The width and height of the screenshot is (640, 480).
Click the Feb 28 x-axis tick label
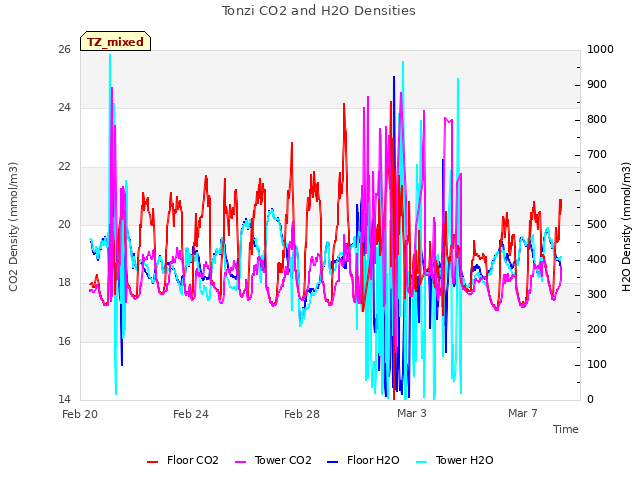[x=302, y=414]
